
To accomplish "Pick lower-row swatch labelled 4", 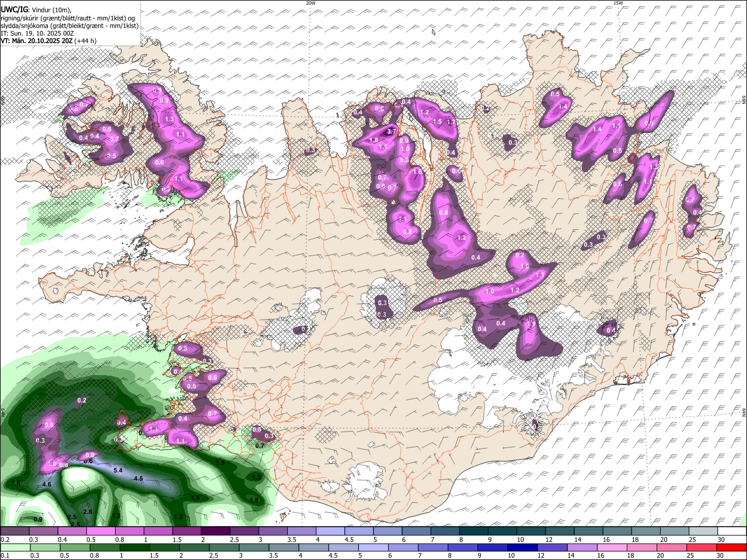I will (x=314, y=547).
